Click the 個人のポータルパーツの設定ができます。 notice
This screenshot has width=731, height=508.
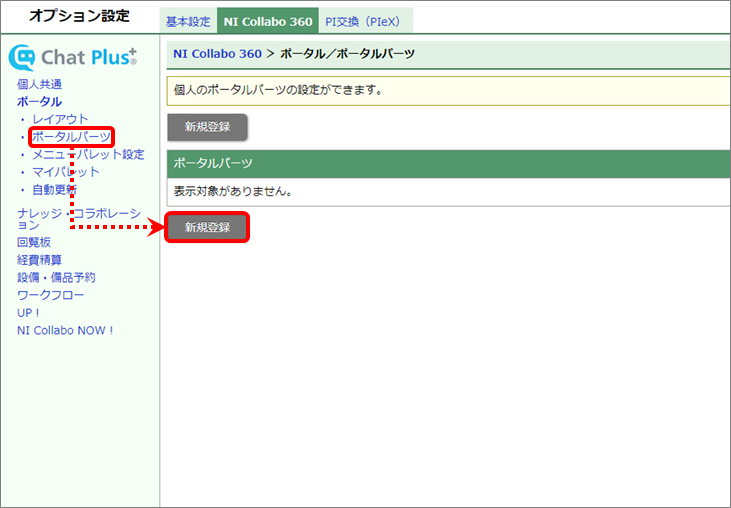[278, 90]
